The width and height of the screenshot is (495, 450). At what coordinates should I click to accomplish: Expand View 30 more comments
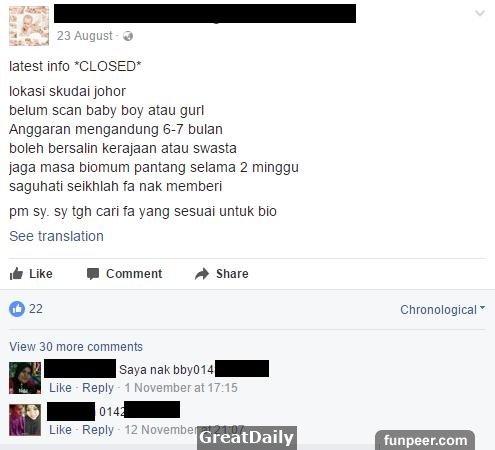tap(76, 347)
